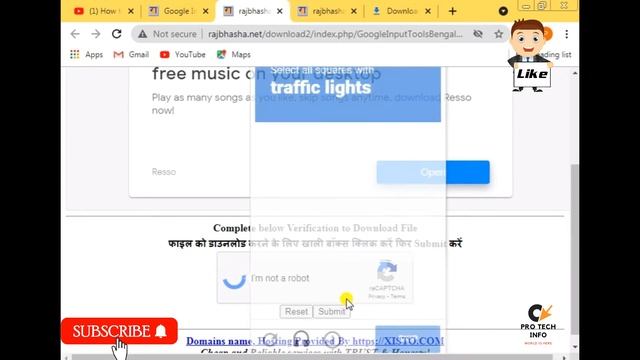Click the Reset button
Viewport: 640px width, 360px height.
point(296,311)
